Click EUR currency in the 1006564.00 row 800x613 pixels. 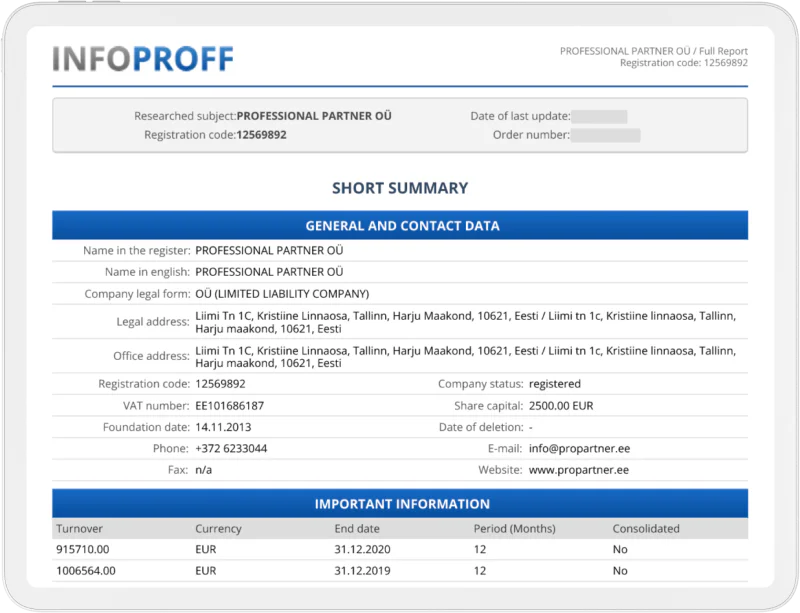click(x=206, y=571)
